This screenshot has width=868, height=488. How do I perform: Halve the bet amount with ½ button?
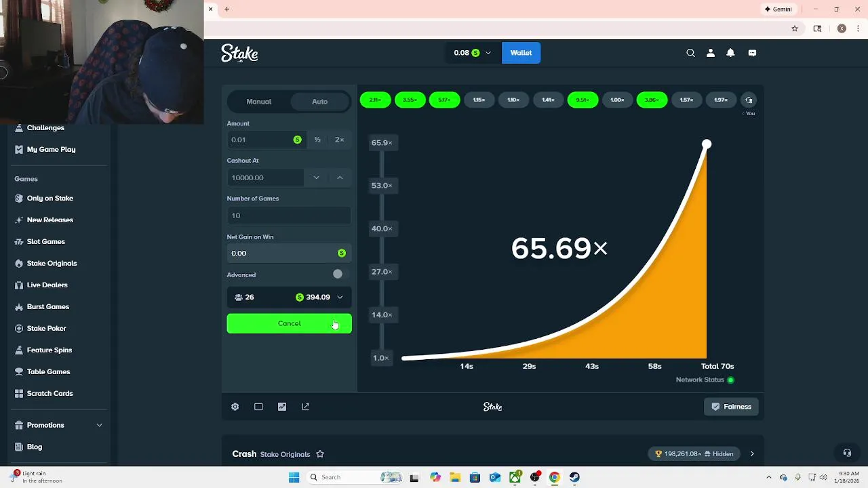(x=317, y=140)
